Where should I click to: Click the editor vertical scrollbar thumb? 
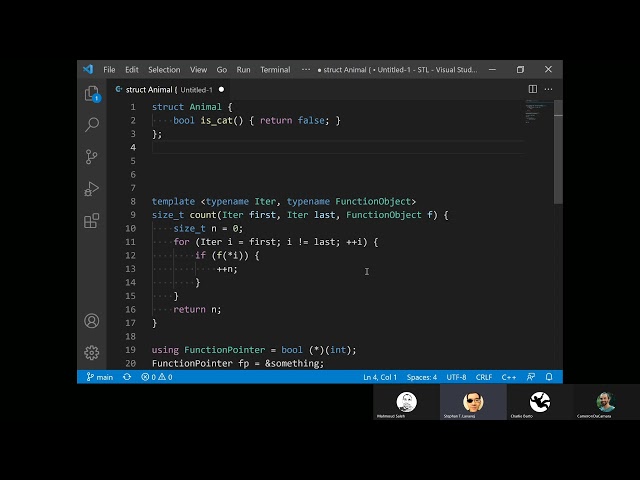tap(558, 152)
